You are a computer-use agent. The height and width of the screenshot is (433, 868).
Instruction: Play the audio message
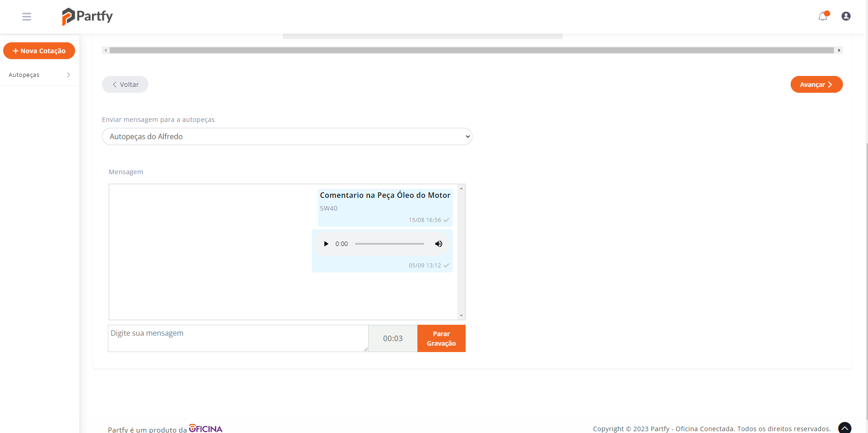326,244
